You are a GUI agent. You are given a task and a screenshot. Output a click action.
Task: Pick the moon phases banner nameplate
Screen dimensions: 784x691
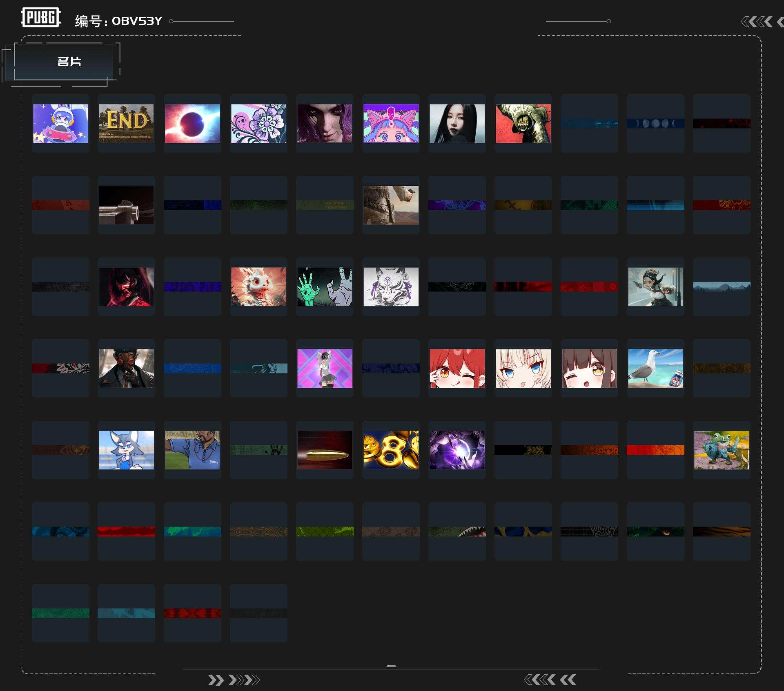(655, 123)
